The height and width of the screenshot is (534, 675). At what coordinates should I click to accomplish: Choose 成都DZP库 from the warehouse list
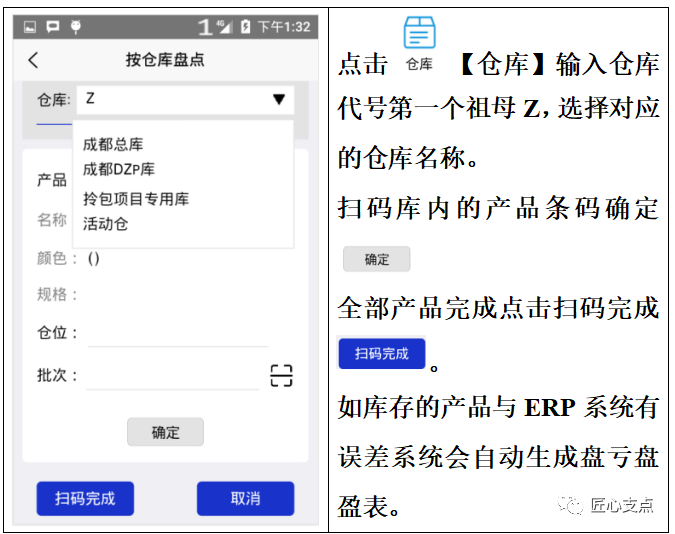[119, 169]
